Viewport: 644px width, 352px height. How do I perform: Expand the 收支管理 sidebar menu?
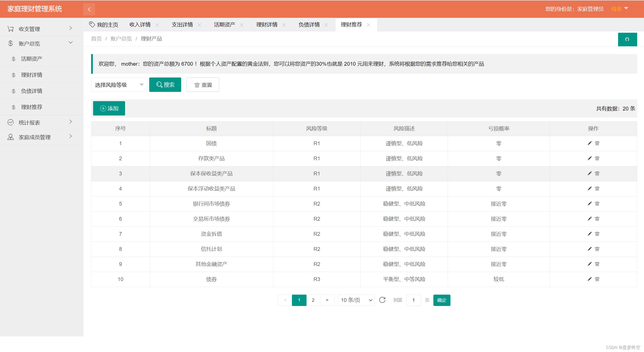click(40, 29)
